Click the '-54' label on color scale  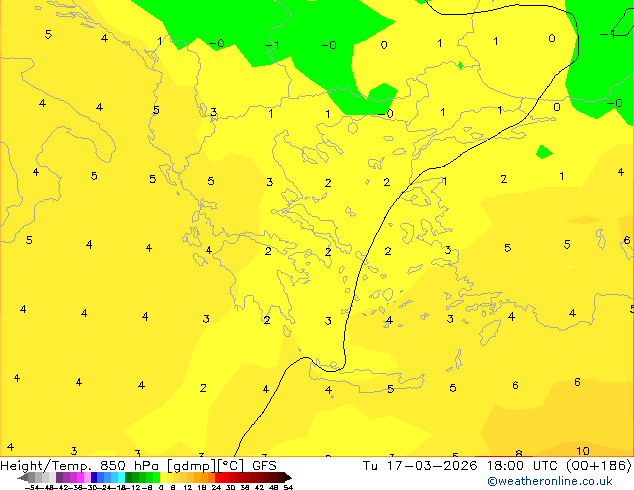pos(32,487)
